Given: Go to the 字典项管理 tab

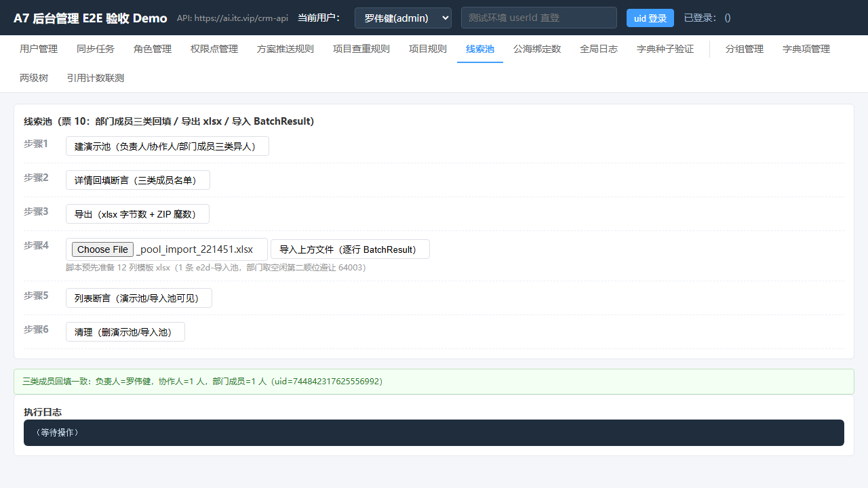Looking at the screenshot, I should [x=806, y=49].
